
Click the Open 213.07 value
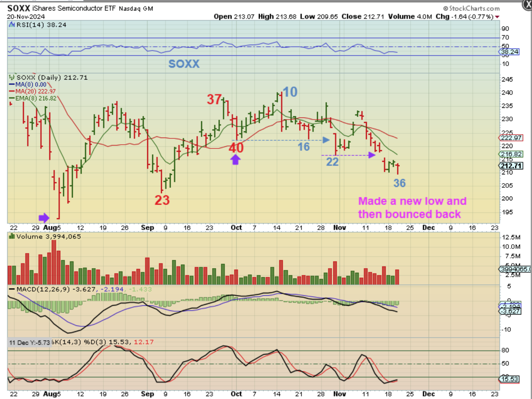pos(234,17)
